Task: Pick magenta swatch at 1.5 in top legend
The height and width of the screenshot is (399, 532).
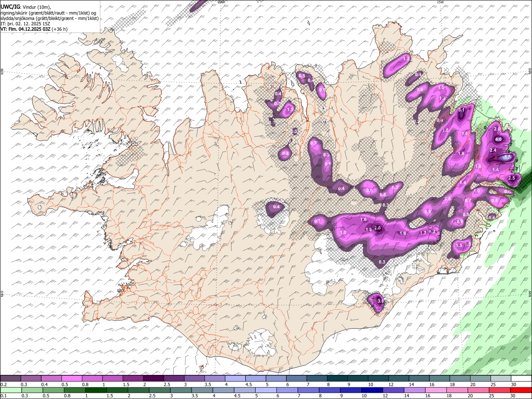Action: [133, 378]
